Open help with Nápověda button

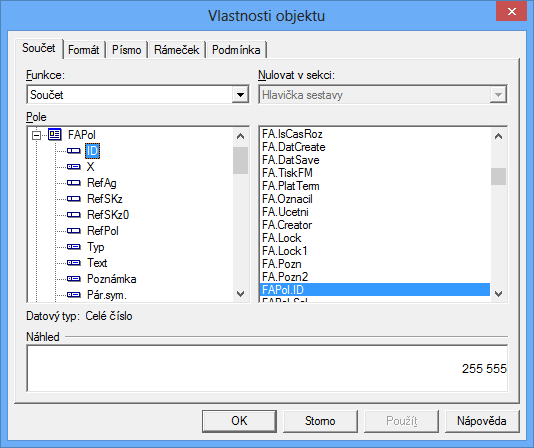pyautogui.click(x=482, y=421)
